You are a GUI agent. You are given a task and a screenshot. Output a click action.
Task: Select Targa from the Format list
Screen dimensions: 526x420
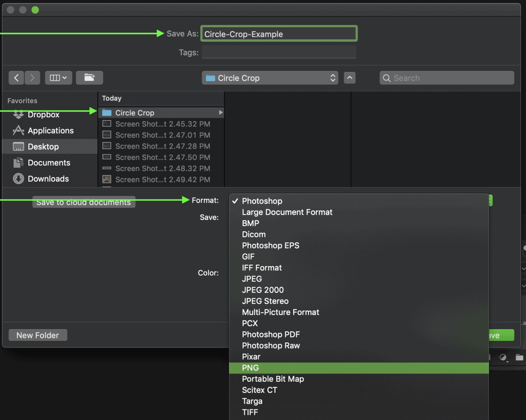359,401
